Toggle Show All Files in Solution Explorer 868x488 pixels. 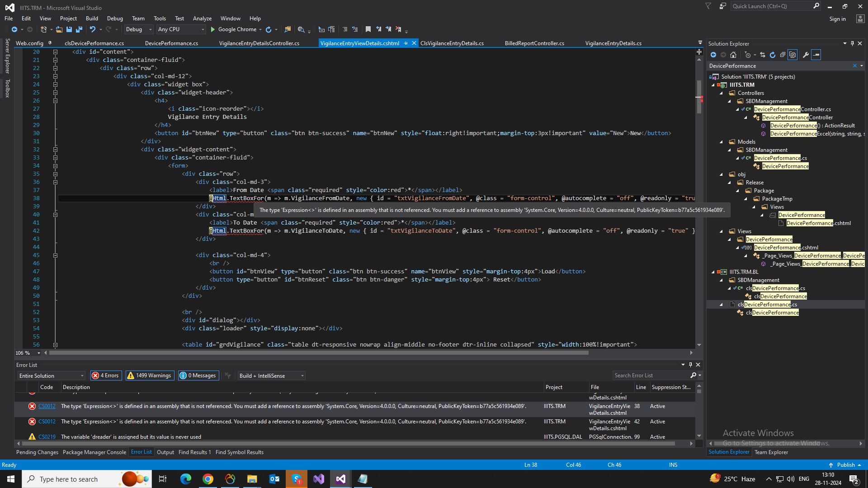pos(793,55)
